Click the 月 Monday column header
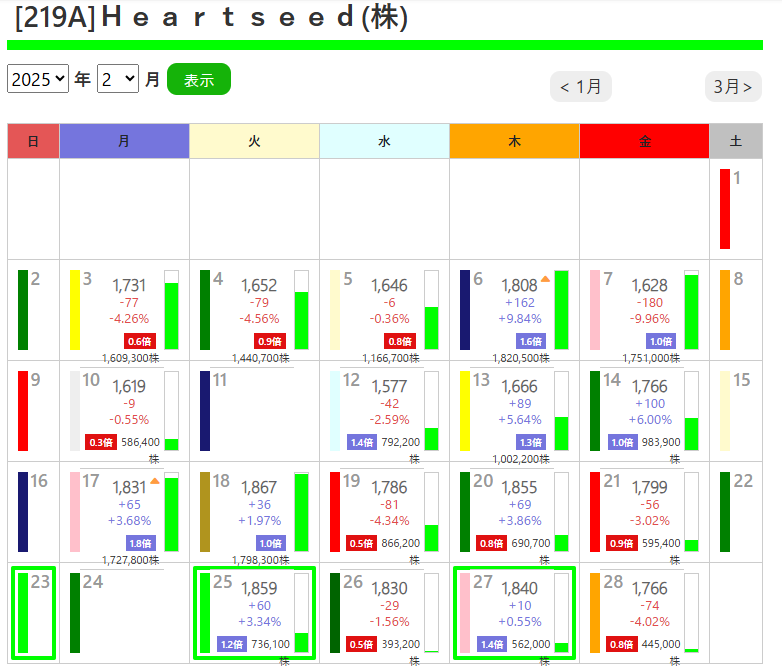782x669 pixels. click(x=124, y=141)
